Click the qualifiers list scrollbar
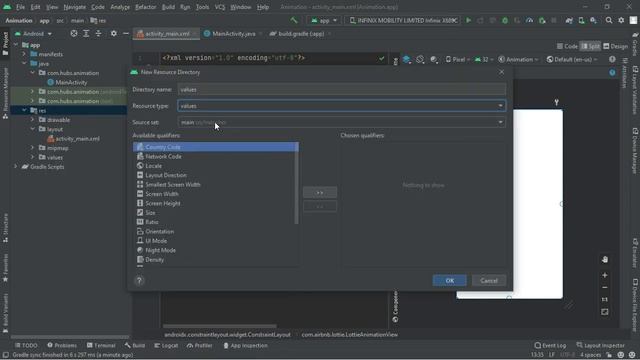Screen dimensions: 640x360 pos(296,184)
